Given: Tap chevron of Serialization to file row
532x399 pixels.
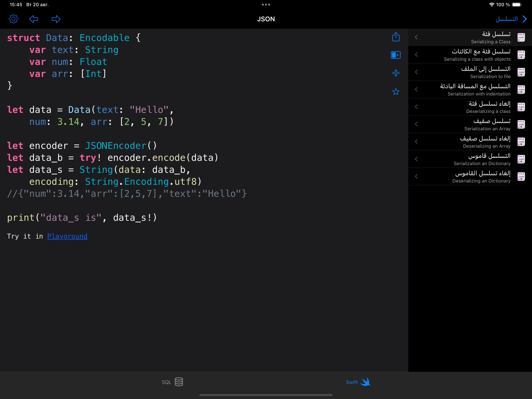Looking at the screenshot, I should [x=416, y=72].
